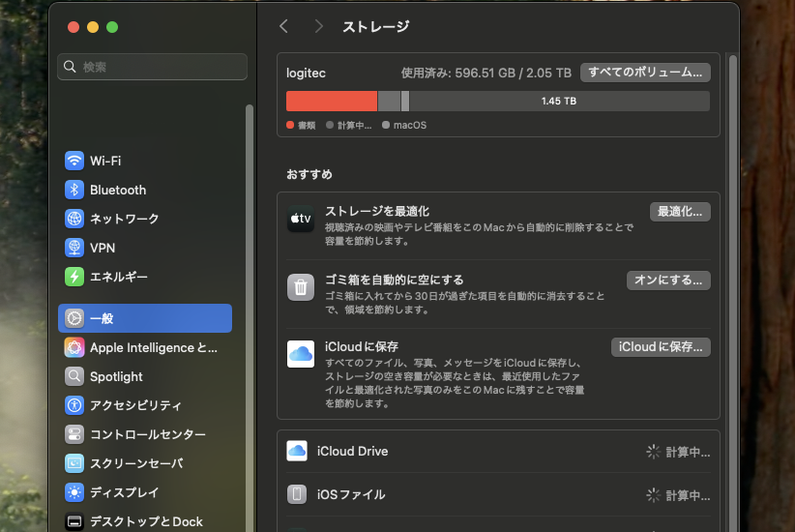Click the 最適化 button
The width and height of the screenshot is (795, 532).
click(x=680, y=212)
